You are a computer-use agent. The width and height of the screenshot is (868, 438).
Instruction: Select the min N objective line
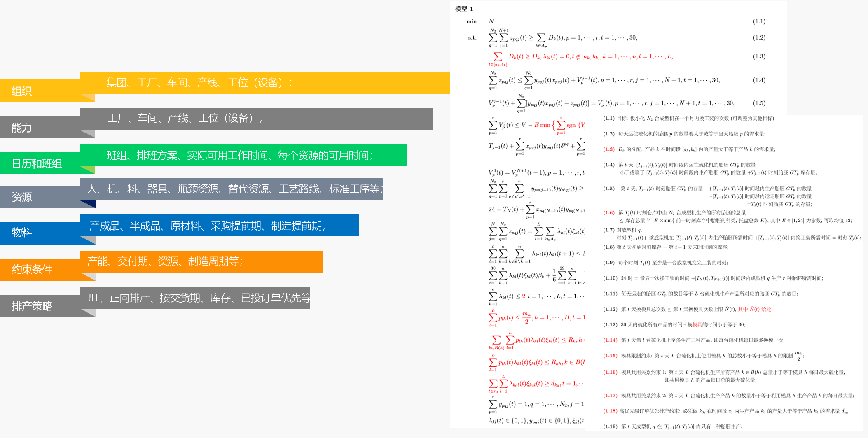(480, 21)
